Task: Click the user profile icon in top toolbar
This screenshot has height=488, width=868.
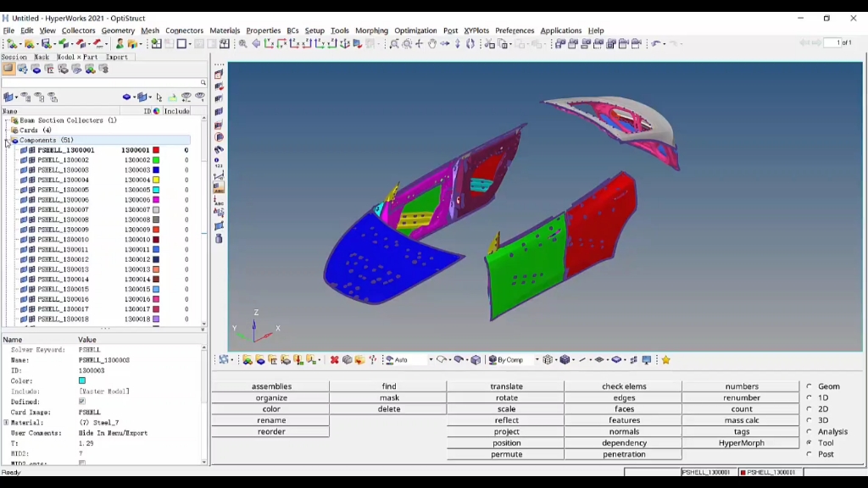Action: [x=120, y=44]
